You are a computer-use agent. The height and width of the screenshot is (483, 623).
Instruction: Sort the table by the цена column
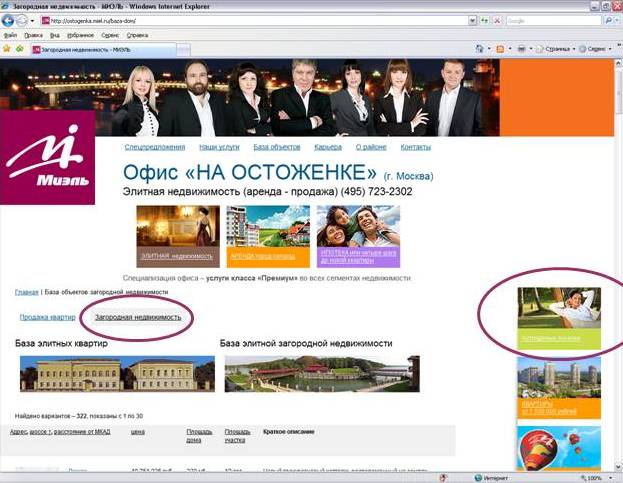138,432
